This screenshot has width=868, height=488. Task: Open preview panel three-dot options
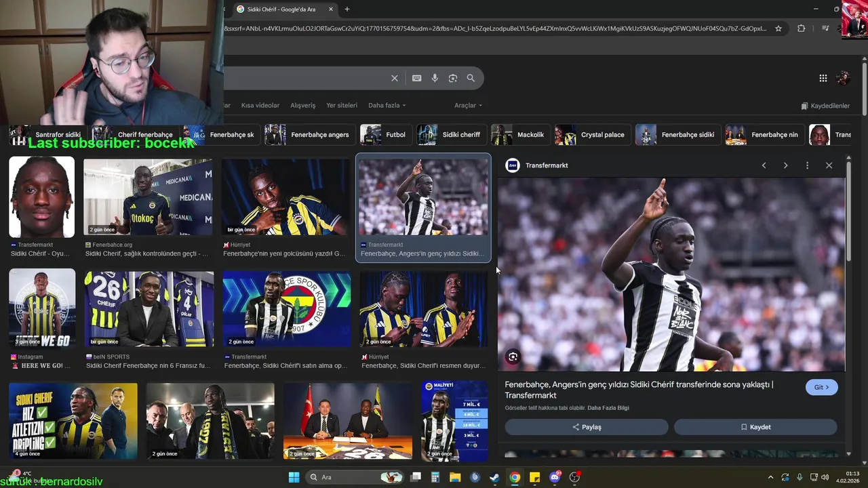tap(807, 165)
